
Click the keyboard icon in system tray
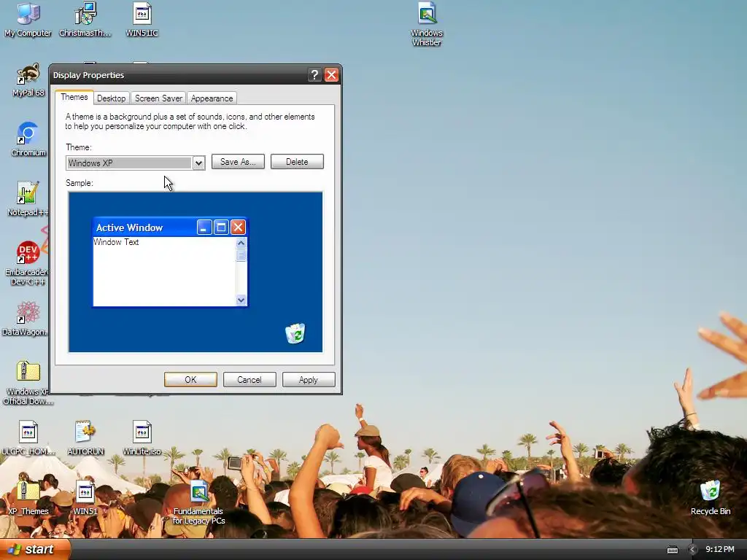click(672, 550)
